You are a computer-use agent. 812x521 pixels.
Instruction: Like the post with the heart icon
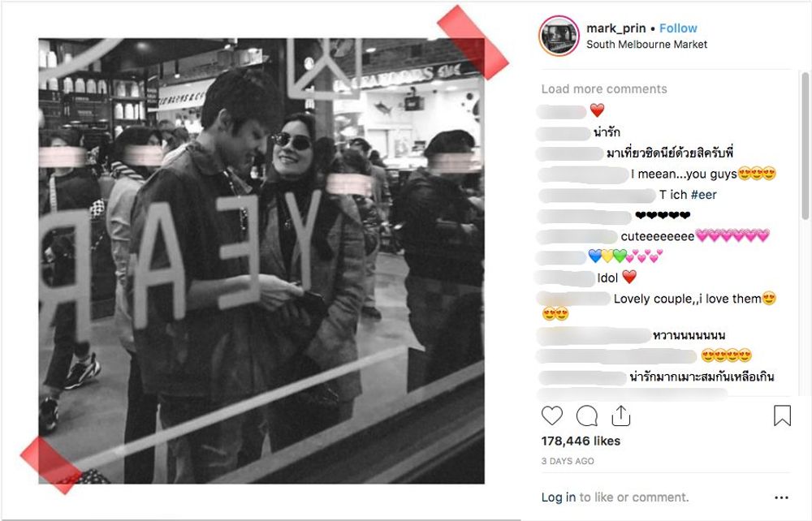pyautogui.click(x=552, y=416)
